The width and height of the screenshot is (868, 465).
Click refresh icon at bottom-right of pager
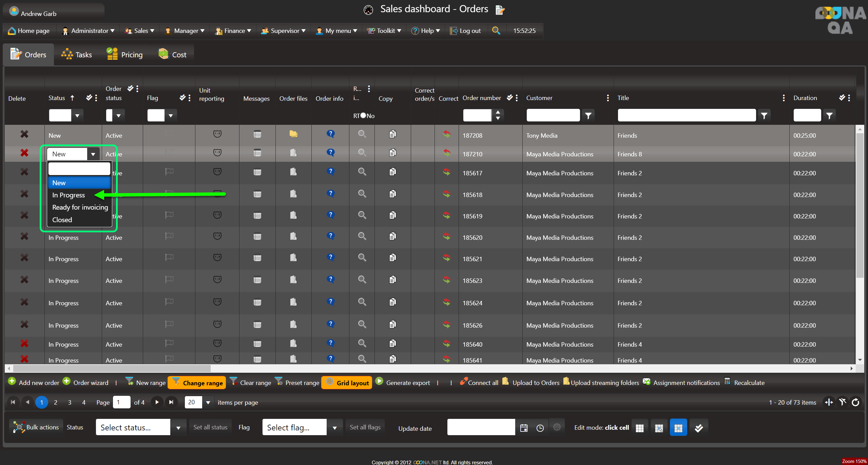[x=855, y=402]
